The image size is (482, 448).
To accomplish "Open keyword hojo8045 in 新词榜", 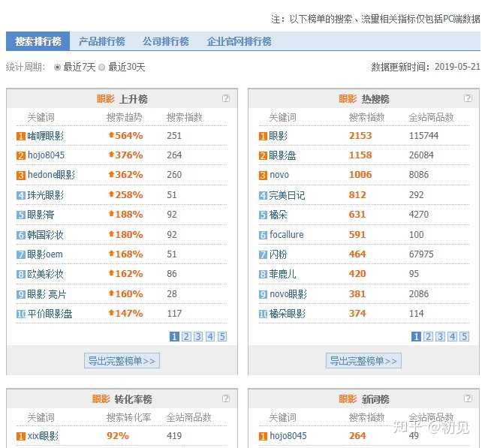I will [288, 436].
